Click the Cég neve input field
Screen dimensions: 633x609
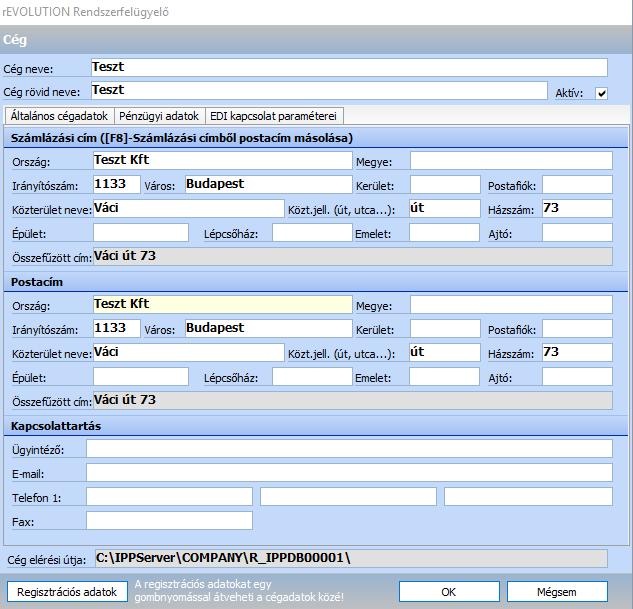click(349, 67)
